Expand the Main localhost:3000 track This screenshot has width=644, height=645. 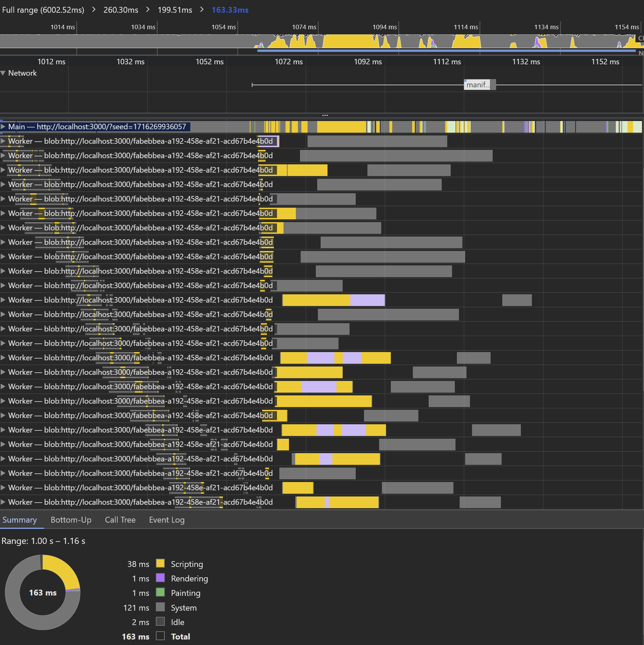click(x=3, y=127)
